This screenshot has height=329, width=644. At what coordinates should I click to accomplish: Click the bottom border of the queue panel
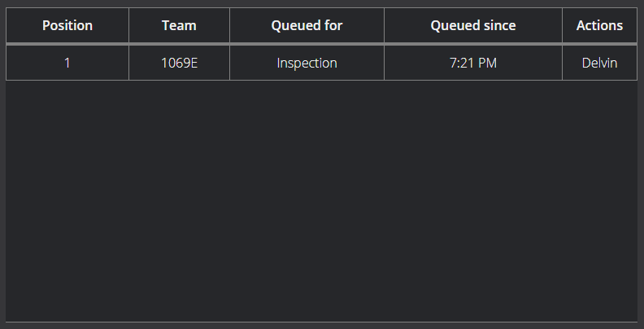click(x=321, y=322)
